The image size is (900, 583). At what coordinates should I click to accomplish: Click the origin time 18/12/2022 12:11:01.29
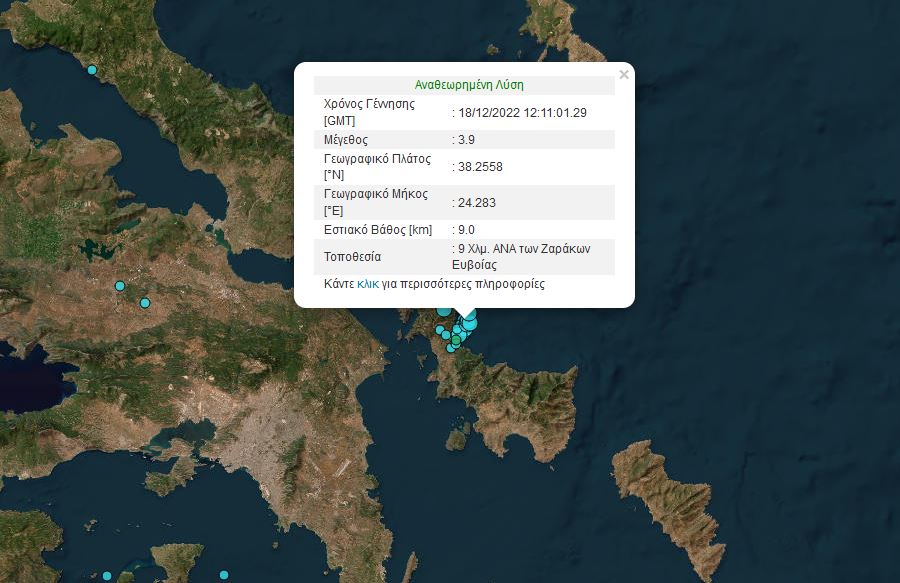[522, 112]
